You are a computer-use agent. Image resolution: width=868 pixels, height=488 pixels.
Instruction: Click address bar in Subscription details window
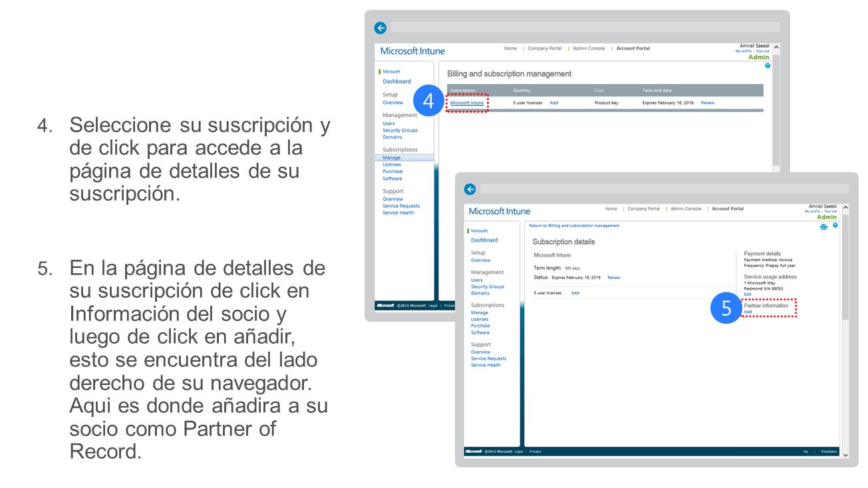[664, 189]
